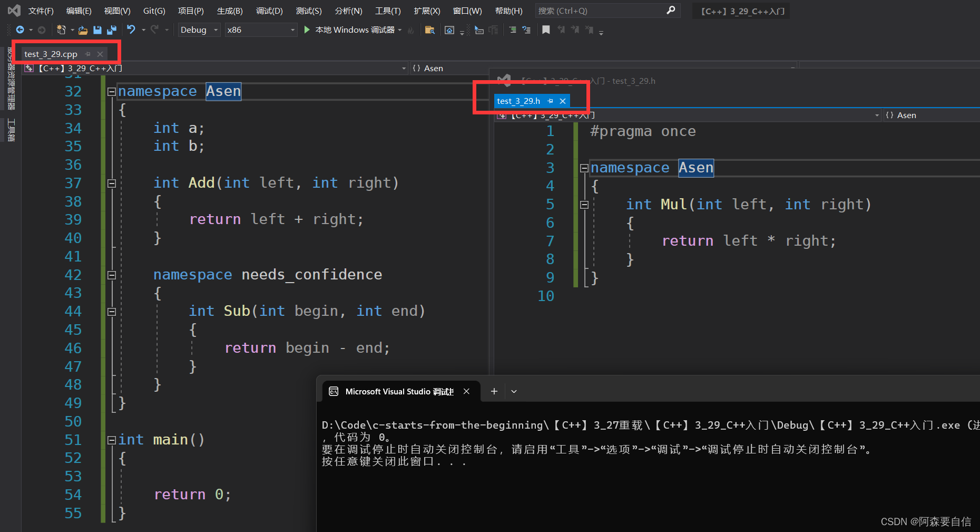The height and width of the screenshot is (532, 980).
Task: Open the 生成(B) menu
Action: click(230, 11)
